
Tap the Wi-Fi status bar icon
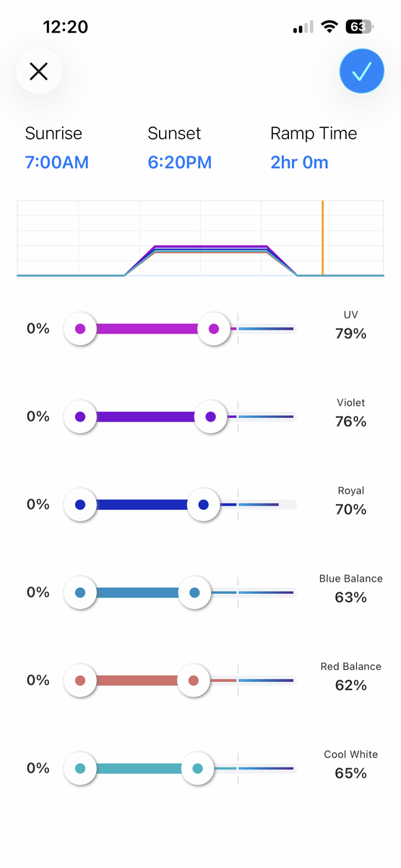click(329, 27)
